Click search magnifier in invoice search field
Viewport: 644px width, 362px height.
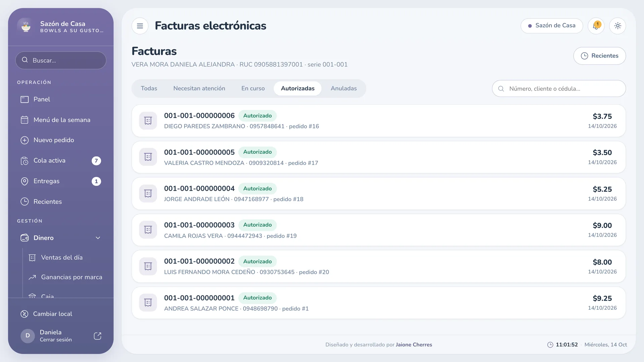(501, 89)
